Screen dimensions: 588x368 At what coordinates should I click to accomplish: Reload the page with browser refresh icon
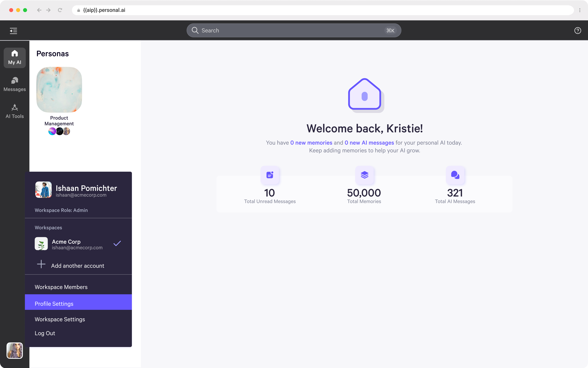60,10
